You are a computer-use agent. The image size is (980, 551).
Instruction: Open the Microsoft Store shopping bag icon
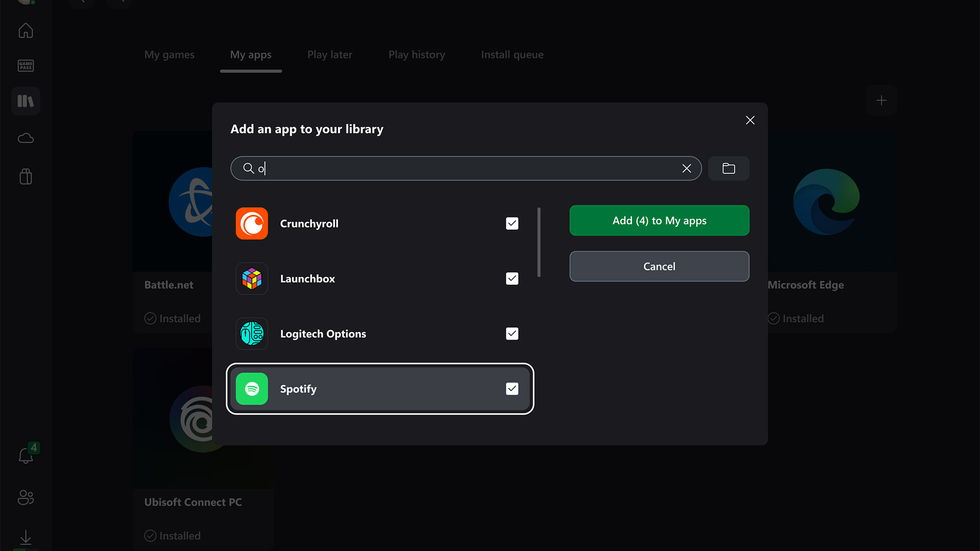25,176
